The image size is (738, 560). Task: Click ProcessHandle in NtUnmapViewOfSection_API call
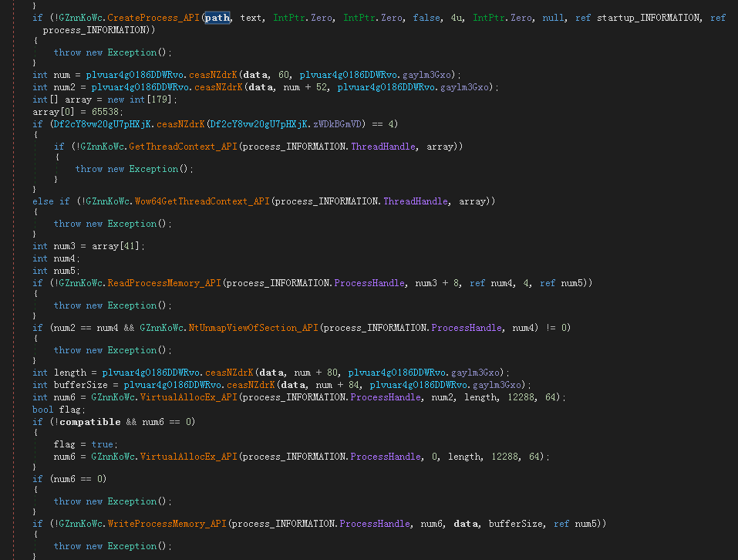pos(467,328)
